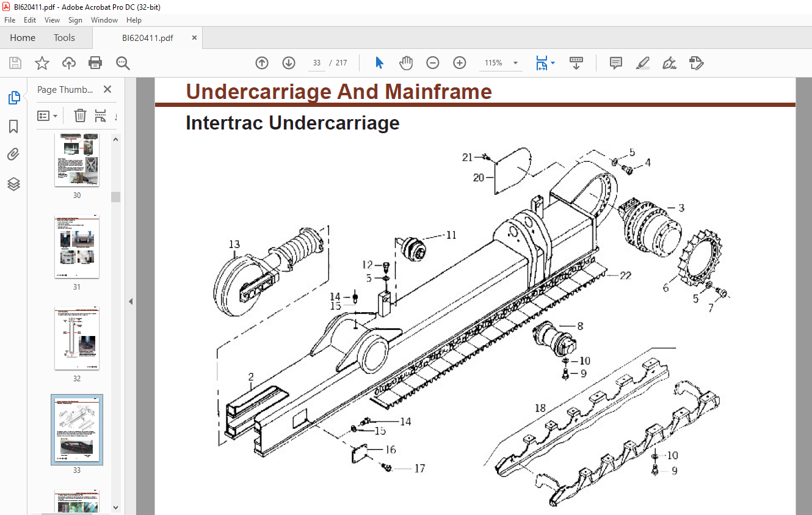Go to previous page with up arrow
The image size is (812, 515).
point(262,63)
